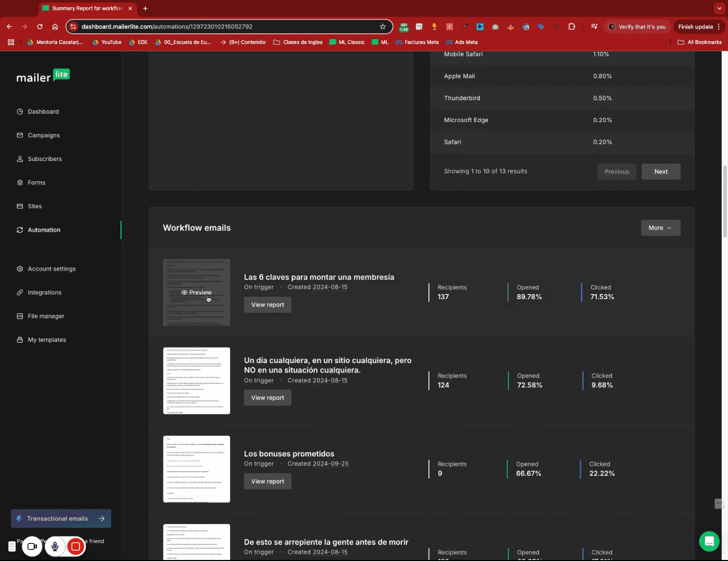The image size is (728, 561).
Task: View report for Los bonuses prometidos
Action: coord(267,482)
